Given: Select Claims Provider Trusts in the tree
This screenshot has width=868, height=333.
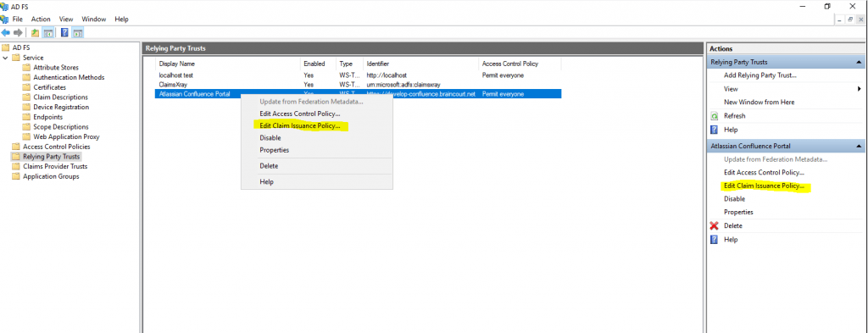Looking at the screenshot, I should pyautogui.click(x=55, y=166).
